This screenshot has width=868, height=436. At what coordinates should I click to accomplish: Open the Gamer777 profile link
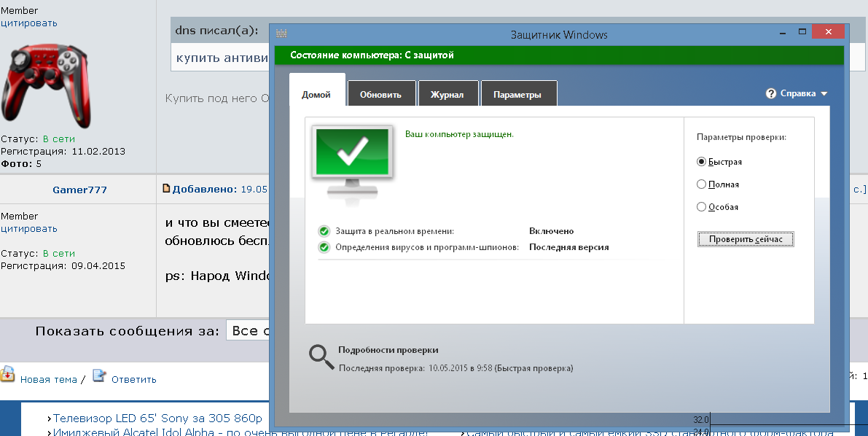(79, 190)
